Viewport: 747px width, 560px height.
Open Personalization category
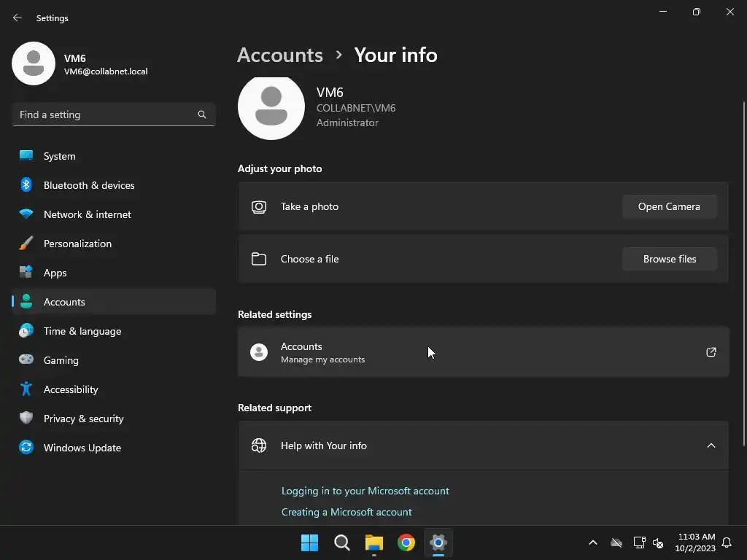[x=113, y=244]
